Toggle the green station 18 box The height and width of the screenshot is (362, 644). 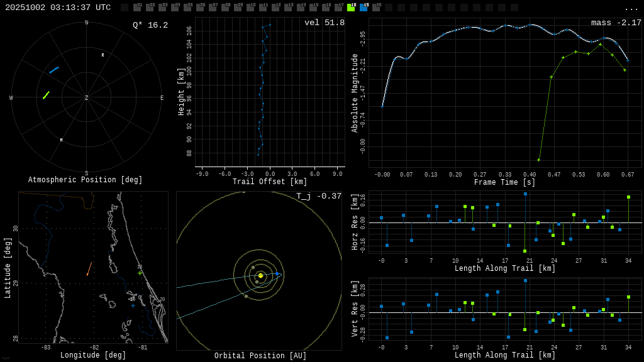click(351, 8)
